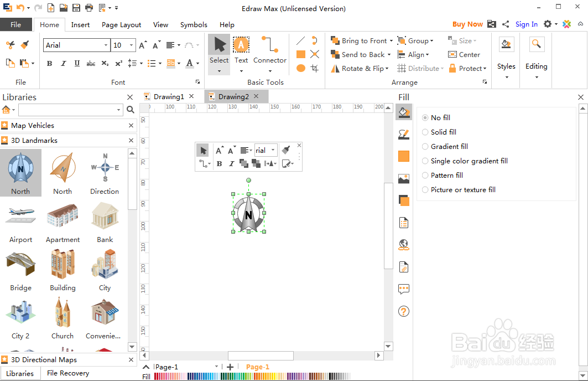Expand the Bring to Front dropdown

coord(391,40)
